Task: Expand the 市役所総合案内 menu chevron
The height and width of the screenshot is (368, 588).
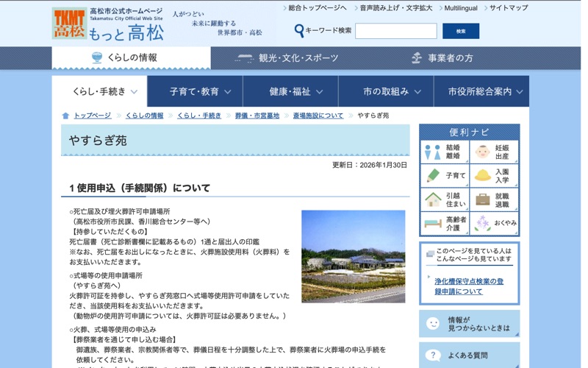Action: tap(520, 91)
